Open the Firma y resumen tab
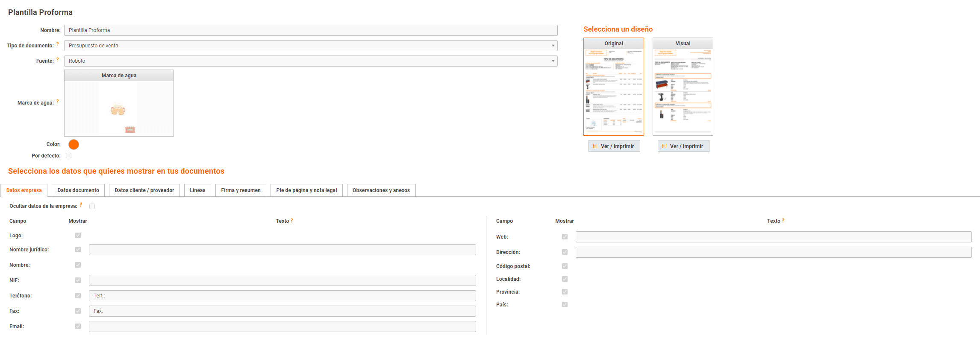 (x=241, y=190)
